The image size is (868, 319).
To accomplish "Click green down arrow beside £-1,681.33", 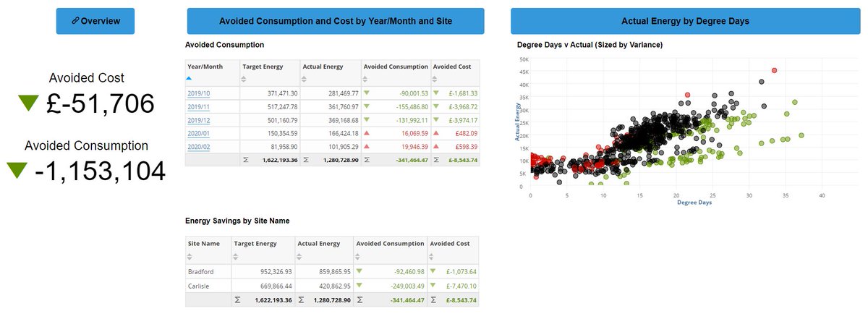I will [435, 93].
